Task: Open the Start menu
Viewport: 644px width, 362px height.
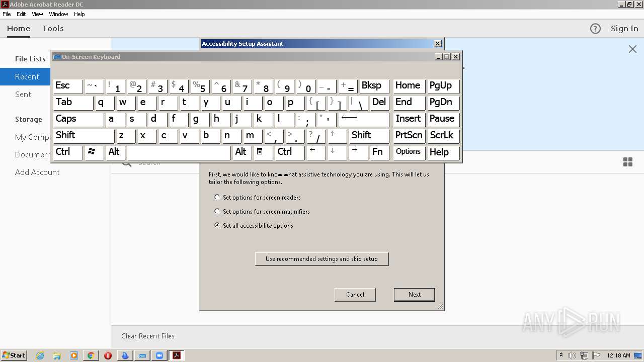Action: 14,355
